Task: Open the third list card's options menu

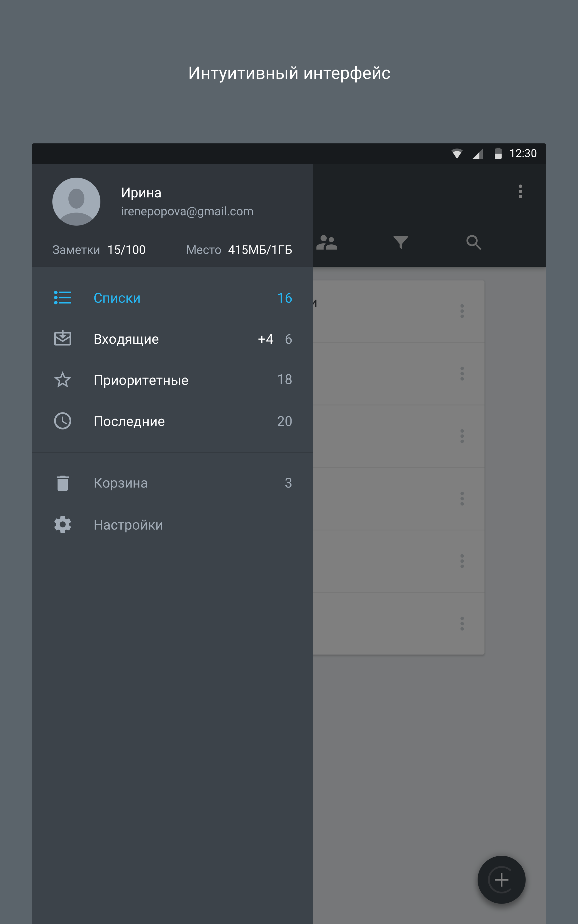Action: pos(462,436)
